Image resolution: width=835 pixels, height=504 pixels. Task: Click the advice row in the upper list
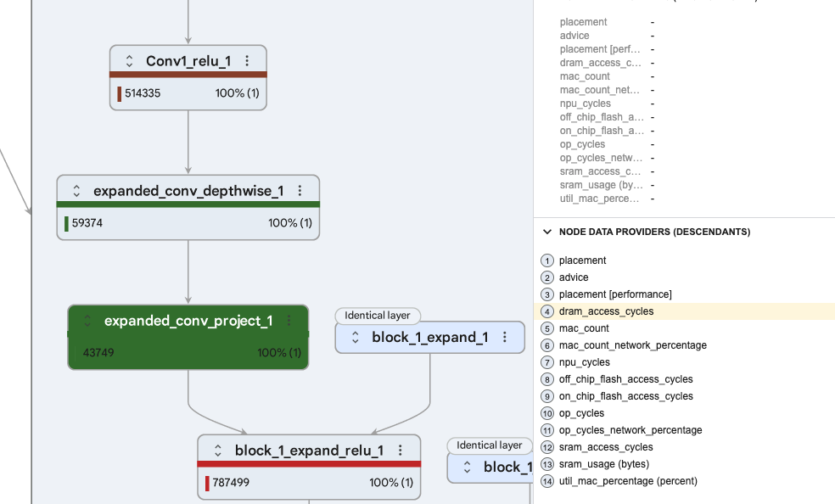pos(607,36)
